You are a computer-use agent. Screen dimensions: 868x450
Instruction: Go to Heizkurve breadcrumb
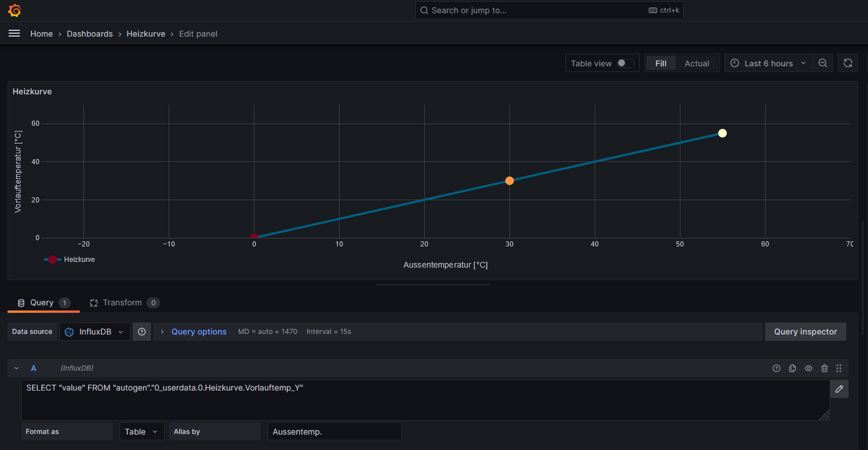click(146, 34)
